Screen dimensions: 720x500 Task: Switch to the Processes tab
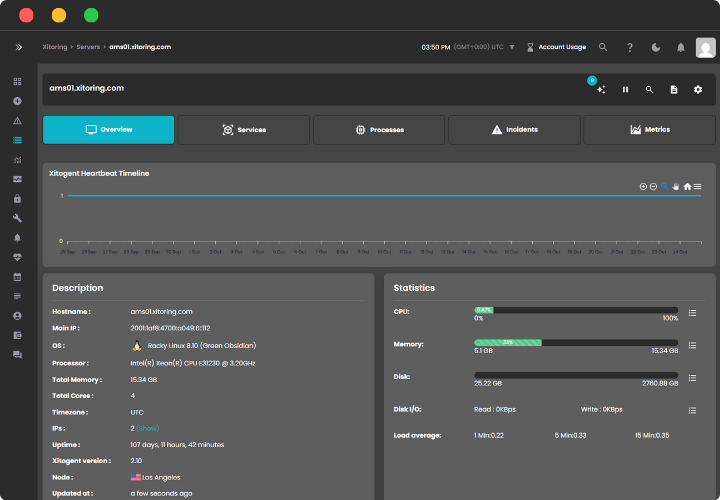(379, 130)
